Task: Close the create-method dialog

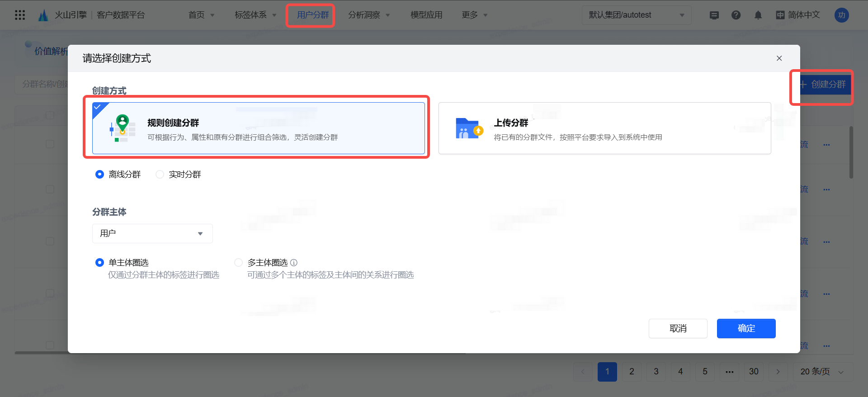Action: pos(779,58)
